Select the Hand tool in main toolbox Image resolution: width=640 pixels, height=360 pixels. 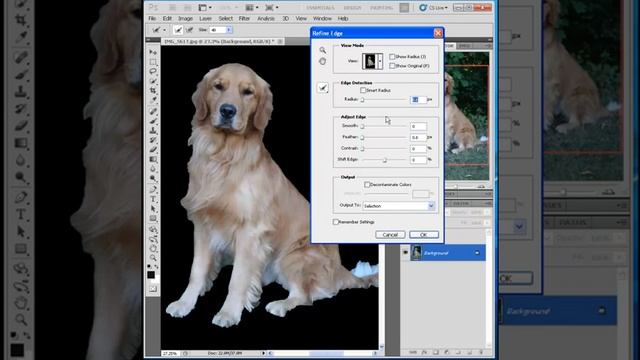(153, 248)
